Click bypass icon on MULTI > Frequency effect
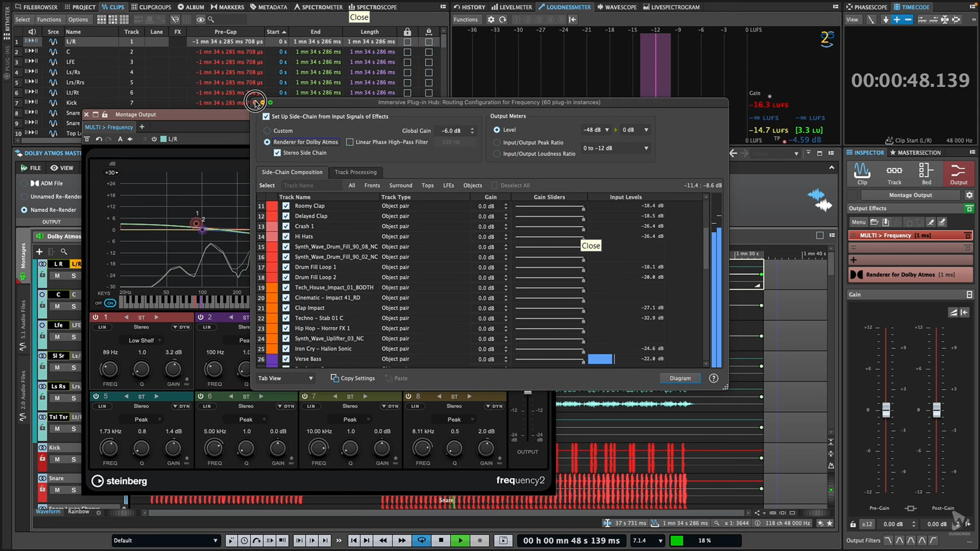 point(967,235)
